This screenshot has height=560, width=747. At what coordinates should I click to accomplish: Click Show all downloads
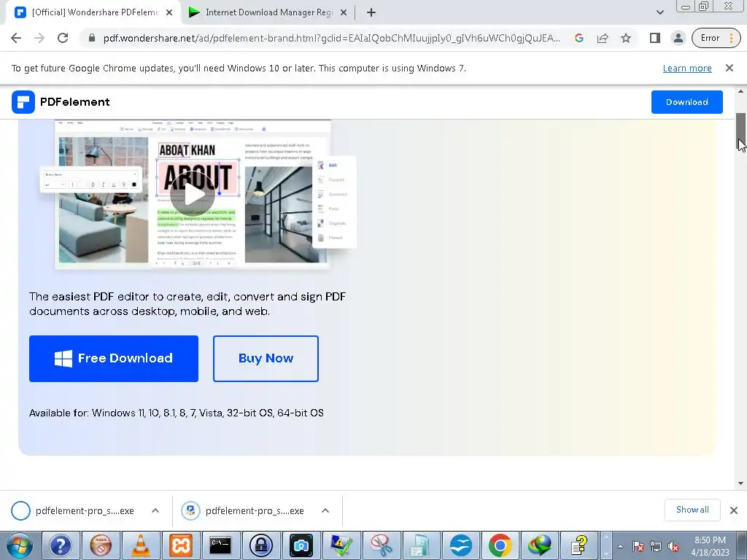coord(692,510)
